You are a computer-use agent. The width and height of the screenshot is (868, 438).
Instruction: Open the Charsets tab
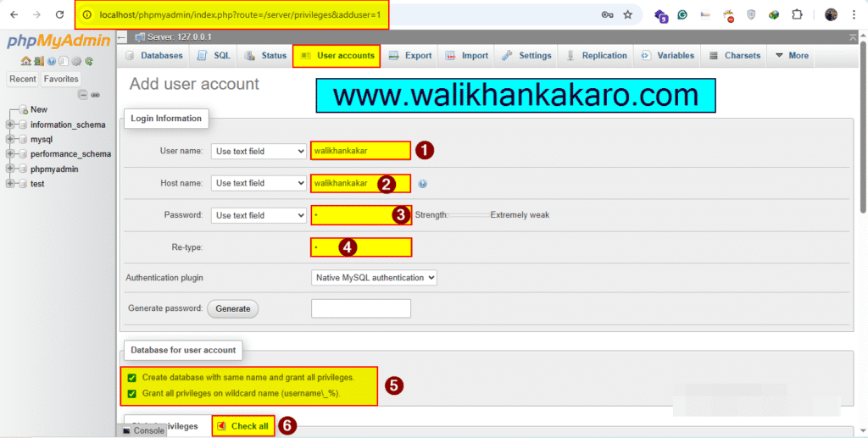(x=735, y=55)
